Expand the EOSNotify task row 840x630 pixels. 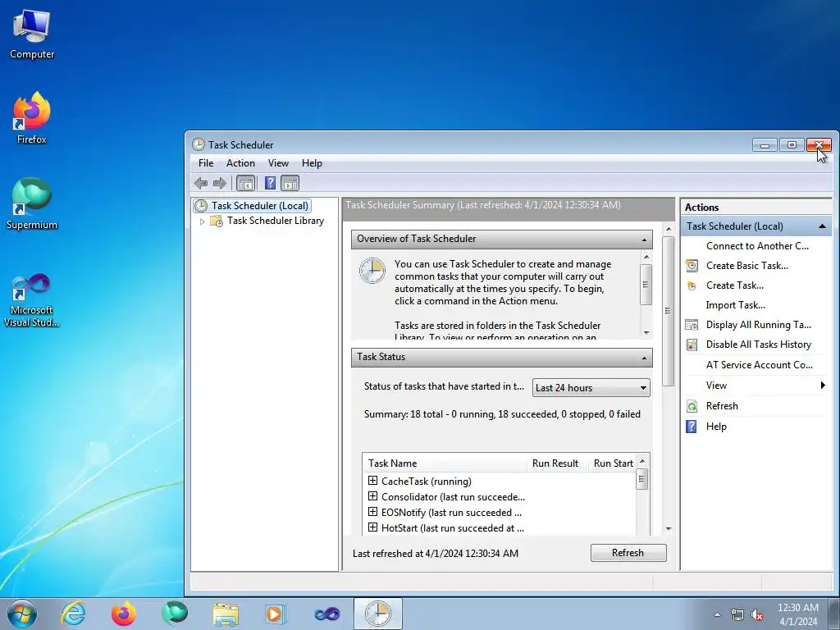tap(373, 512)
